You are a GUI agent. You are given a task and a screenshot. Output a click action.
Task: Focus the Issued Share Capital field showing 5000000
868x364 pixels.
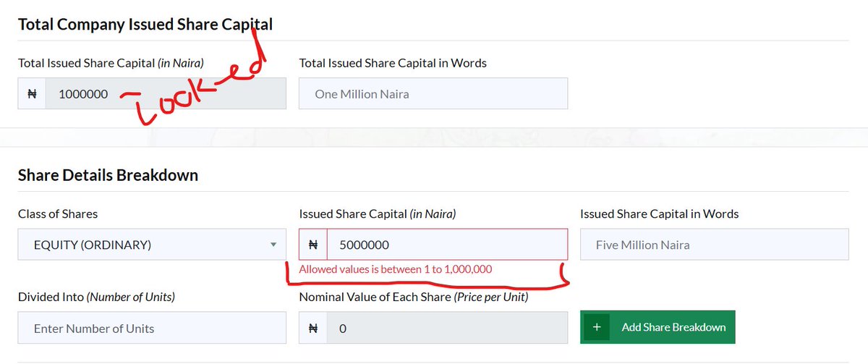[447, 245]
